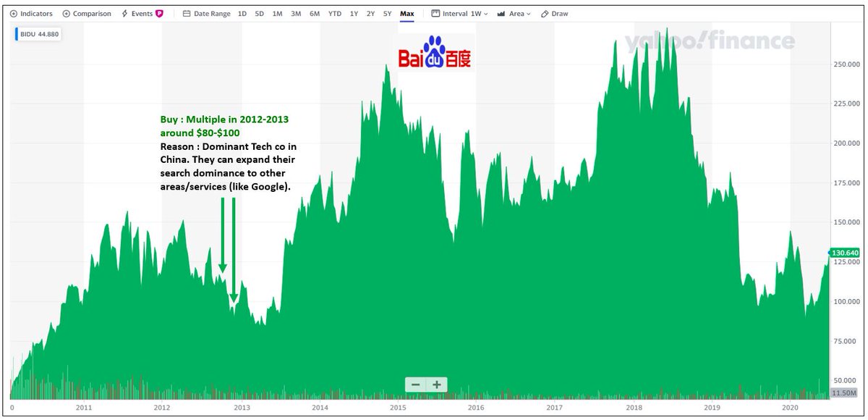Screen dimensions: 868x420
Task: Open the Date Range picker
Action: click(206, 14)
